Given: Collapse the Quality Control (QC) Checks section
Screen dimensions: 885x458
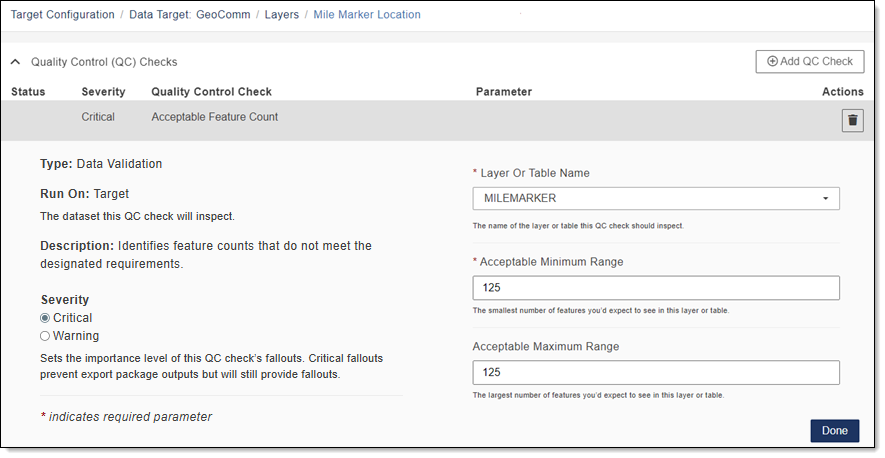Looking at the screenshot, I should click(16, 62).
